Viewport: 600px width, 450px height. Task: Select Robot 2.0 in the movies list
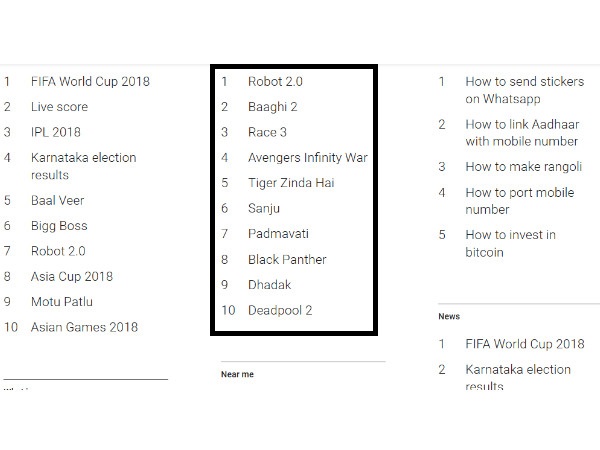tap(275, 82)
